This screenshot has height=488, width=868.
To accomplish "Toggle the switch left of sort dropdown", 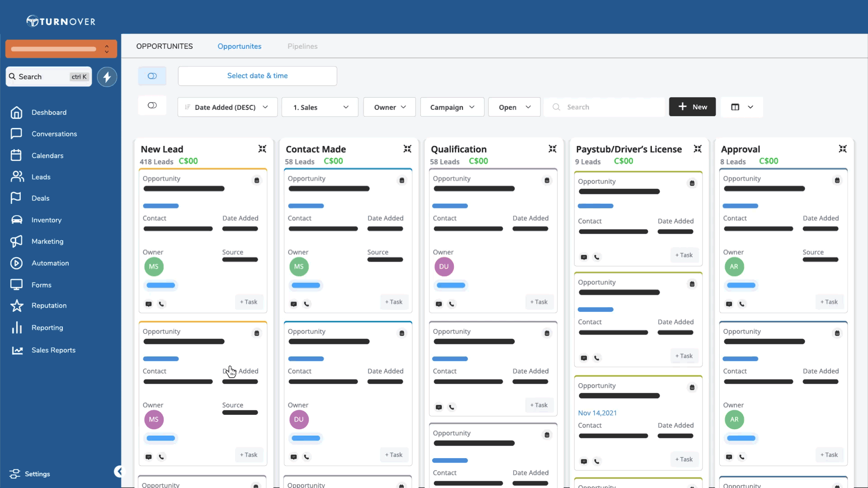I will point(152,105).
